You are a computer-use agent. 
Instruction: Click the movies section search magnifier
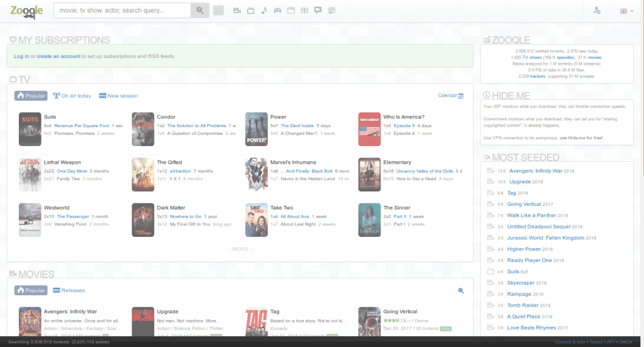tap(460, 290)
